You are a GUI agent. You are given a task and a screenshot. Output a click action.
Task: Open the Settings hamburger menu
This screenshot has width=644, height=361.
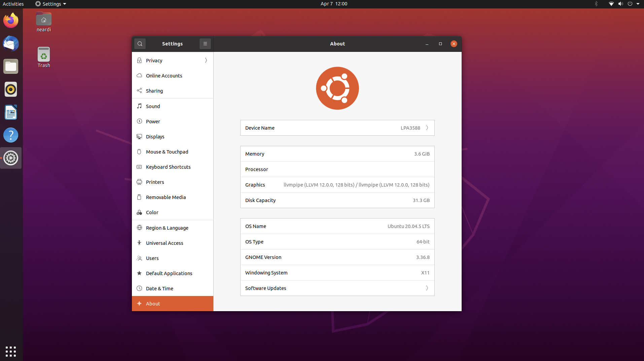coord(205,44)
